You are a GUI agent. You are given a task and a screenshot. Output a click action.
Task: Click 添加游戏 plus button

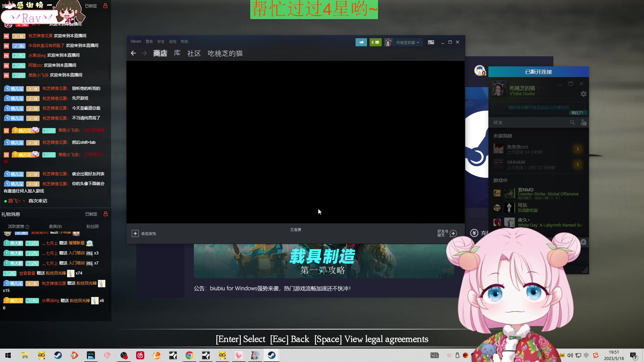coord(135,233)
